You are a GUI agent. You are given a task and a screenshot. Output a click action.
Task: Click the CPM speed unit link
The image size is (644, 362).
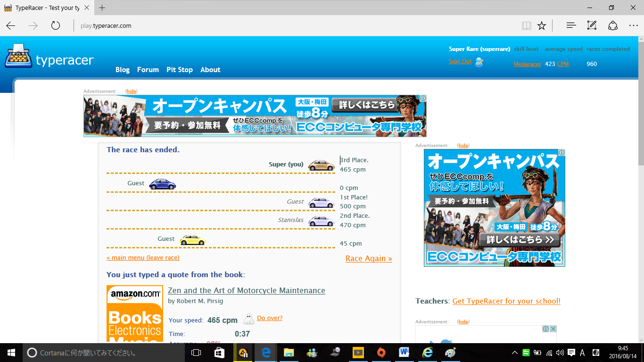point(563,64)
